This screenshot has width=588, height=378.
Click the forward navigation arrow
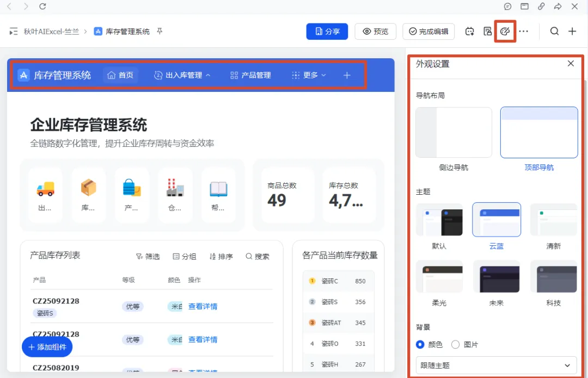click(26, 7)
